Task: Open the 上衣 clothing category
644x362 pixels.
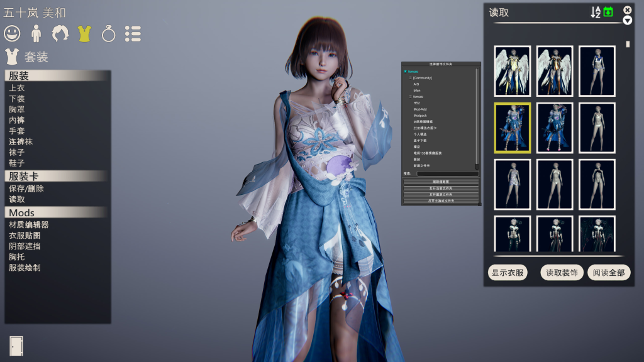Action: (x=17, y=88)
